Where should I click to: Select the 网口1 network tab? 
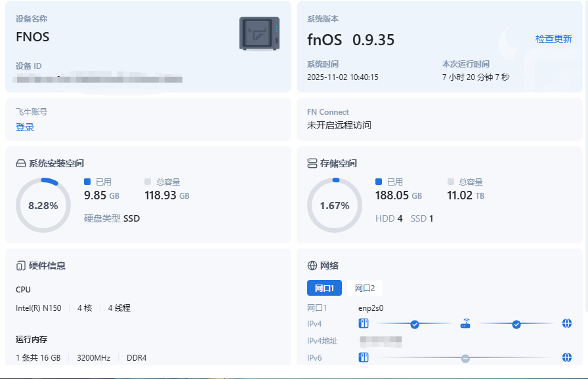(324, 288)
